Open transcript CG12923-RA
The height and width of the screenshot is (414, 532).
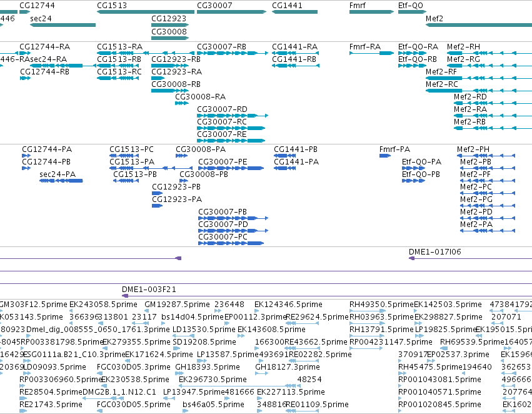click(x=176, y=71)
